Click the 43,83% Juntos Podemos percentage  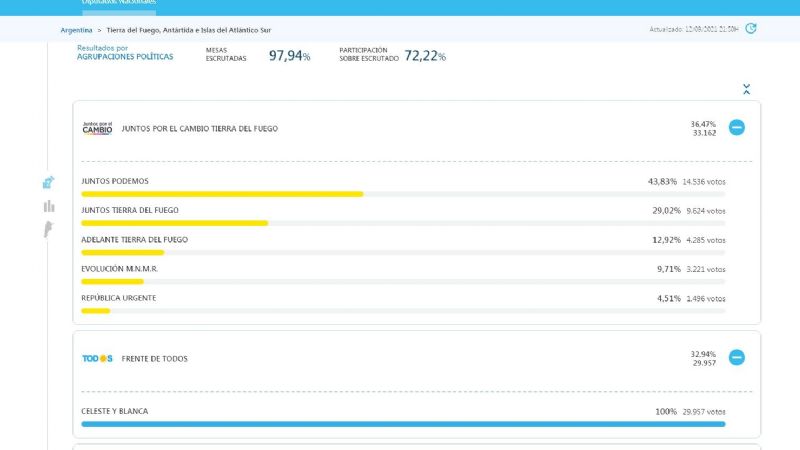pyautogui.click(x=662, y=181)
